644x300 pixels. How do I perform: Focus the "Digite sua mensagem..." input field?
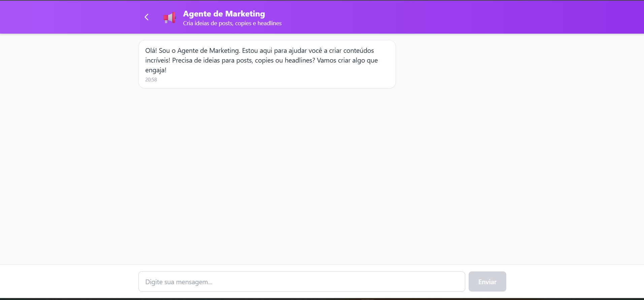[x=301, y=282]
